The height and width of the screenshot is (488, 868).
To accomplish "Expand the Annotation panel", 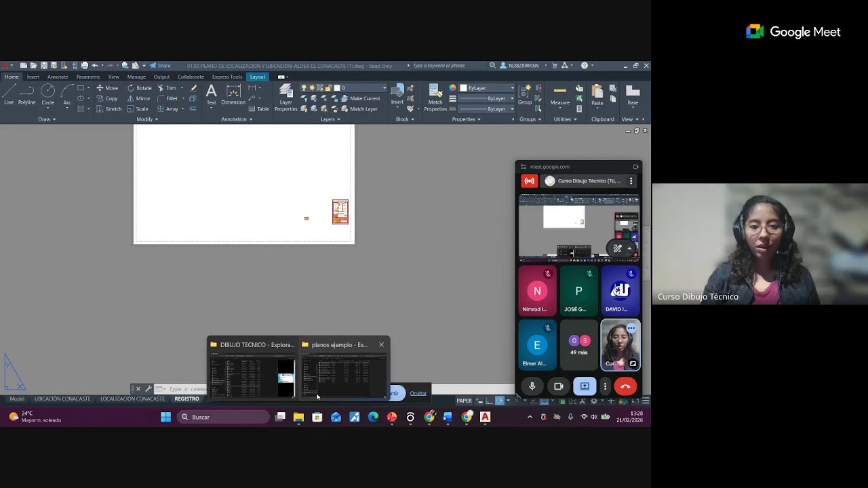I will pyautogui.click(x=237, y=119).
